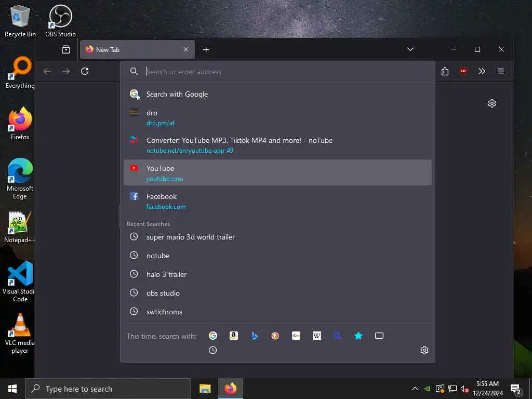
Task: Pick the blue magnifier search engine icon
Action: pos(337,336)
